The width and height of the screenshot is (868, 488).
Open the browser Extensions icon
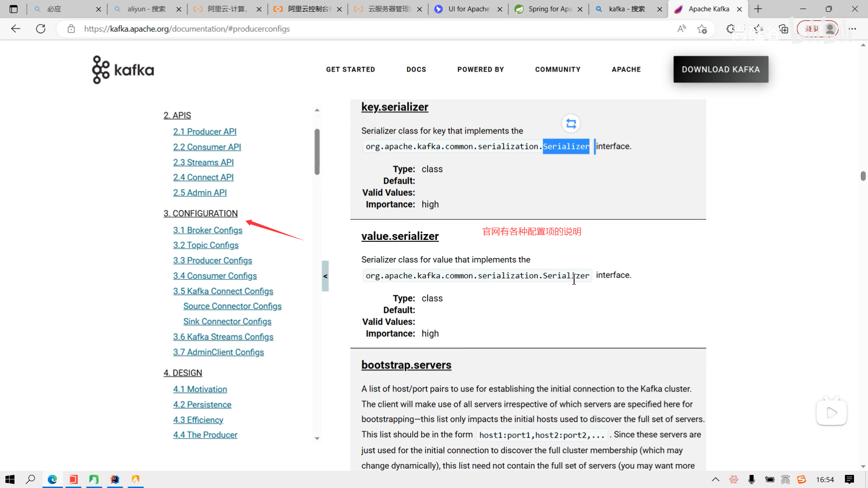click(731, 29)
